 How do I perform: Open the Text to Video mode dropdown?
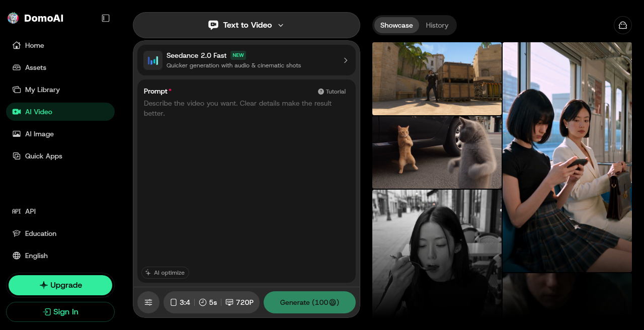pos(247,25)
